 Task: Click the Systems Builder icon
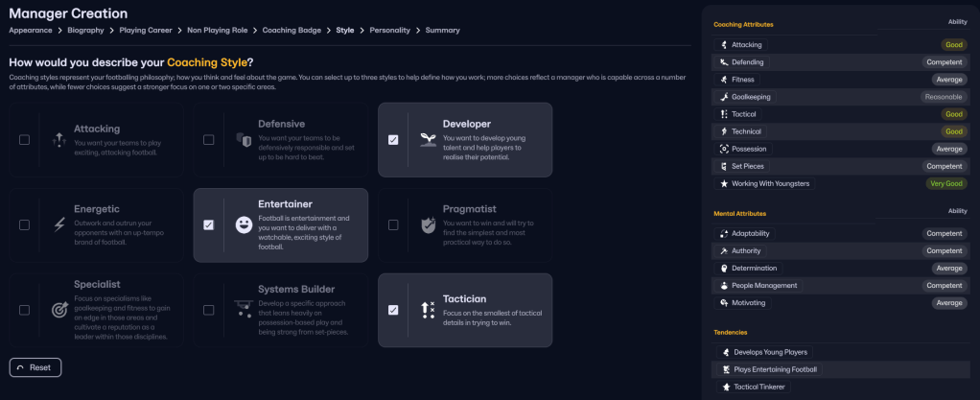[x=243, y=310]
